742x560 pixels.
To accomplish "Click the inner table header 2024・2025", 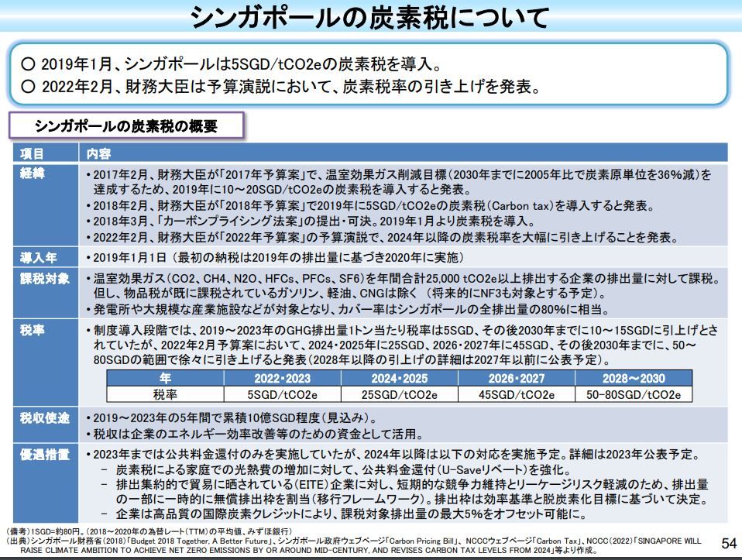I will pos(400,378).
